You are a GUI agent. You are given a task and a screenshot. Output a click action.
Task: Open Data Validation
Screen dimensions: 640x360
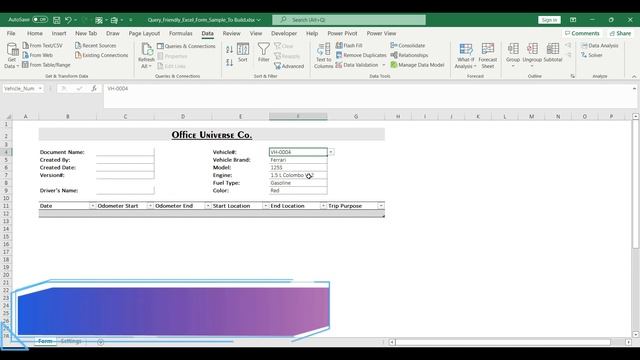click(x=357, y=65)
